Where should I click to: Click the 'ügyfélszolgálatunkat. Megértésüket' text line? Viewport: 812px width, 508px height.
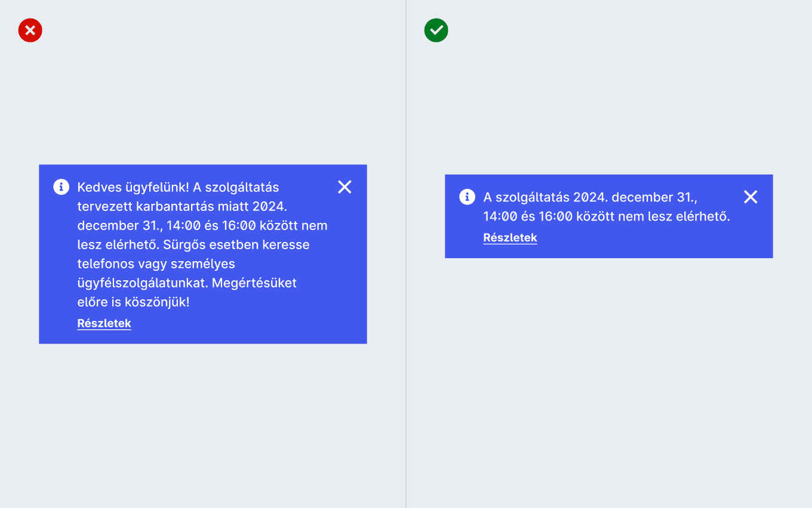click(187, 283)
